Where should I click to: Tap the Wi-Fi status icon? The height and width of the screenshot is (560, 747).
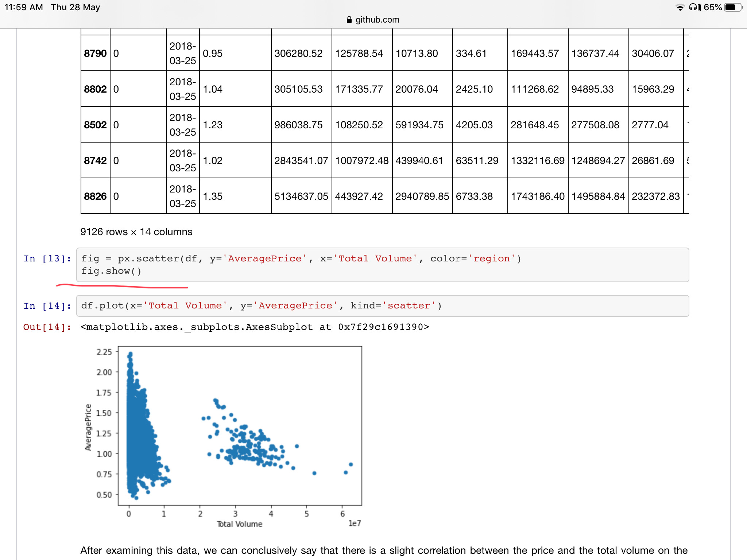click(x=680, y=7)
